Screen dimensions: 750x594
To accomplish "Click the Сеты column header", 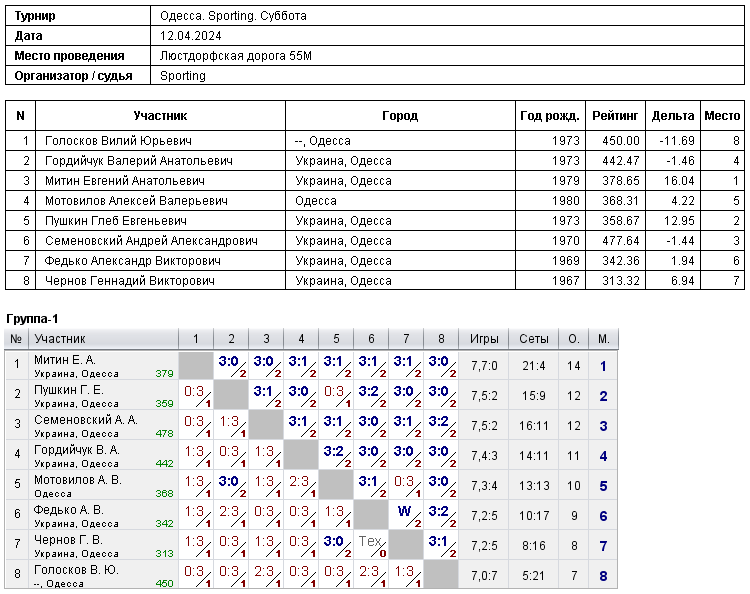I will [x=533, y=339].
